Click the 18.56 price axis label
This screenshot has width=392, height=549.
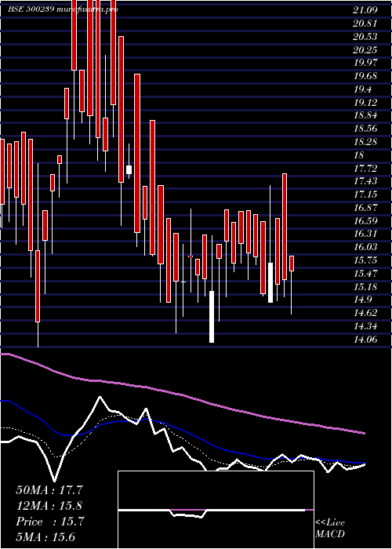(x=365, y=129)
